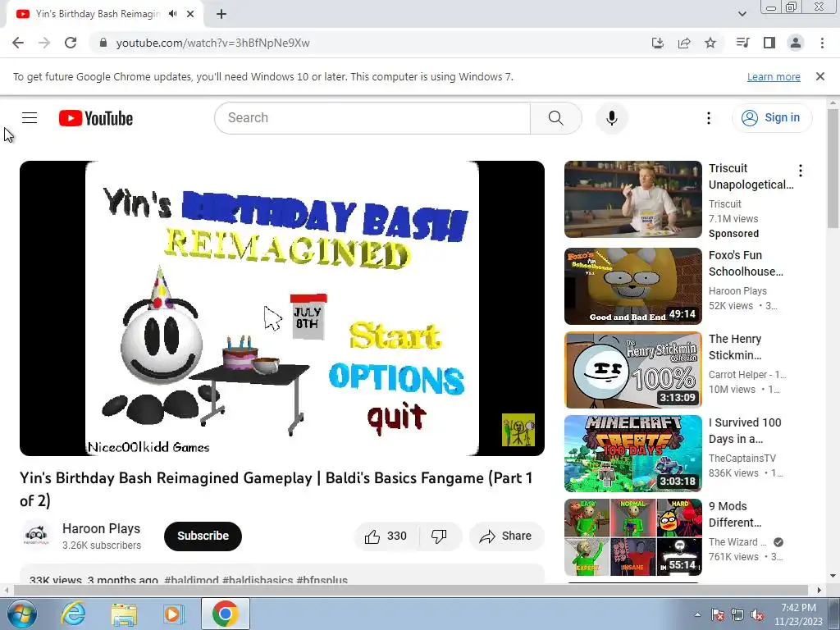Launch Internet Explorer from taskbar
840x630 pixels.
tap(73, 614)
